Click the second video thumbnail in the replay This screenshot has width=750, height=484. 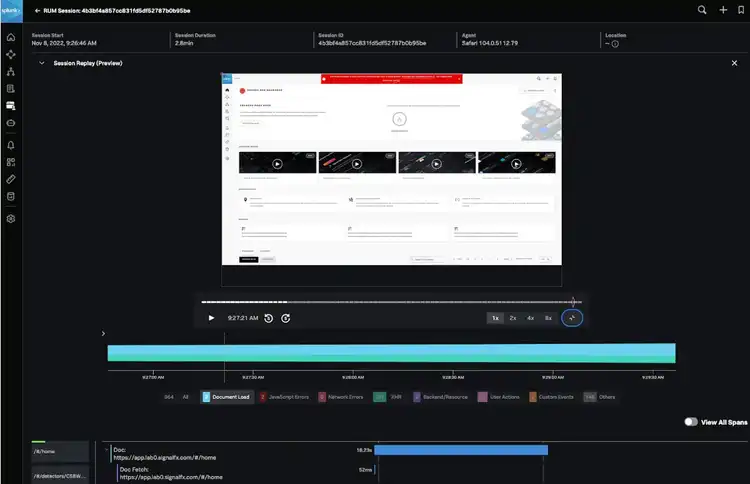tap(357, 163)
